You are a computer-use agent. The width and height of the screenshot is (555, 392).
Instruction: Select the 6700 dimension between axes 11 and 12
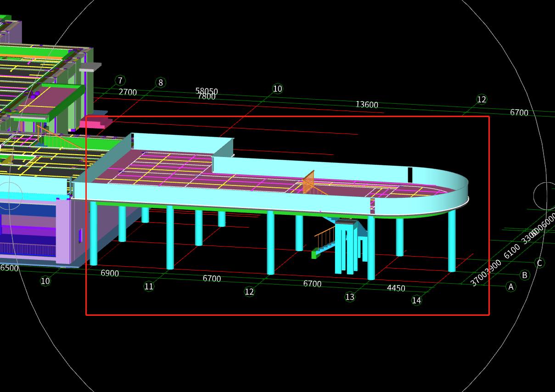[212, 279]
